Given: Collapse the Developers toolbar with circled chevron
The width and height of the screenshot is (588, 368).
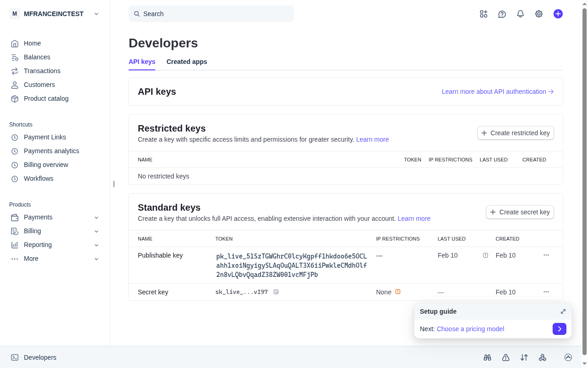Looking at the screenshot, I should pyautogui.click(x=568, y=357).
